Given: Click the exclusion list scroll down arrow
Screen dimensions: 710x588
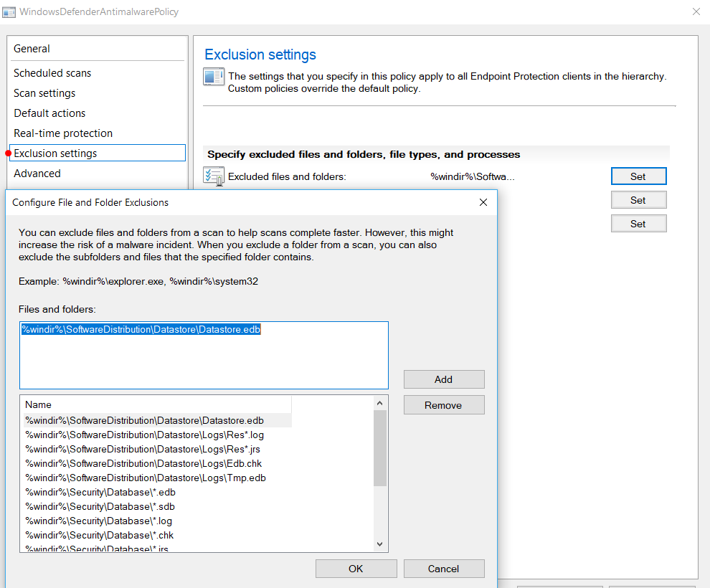Looking at the screenshot, I should pyautogui.click(x=380, y=544).
